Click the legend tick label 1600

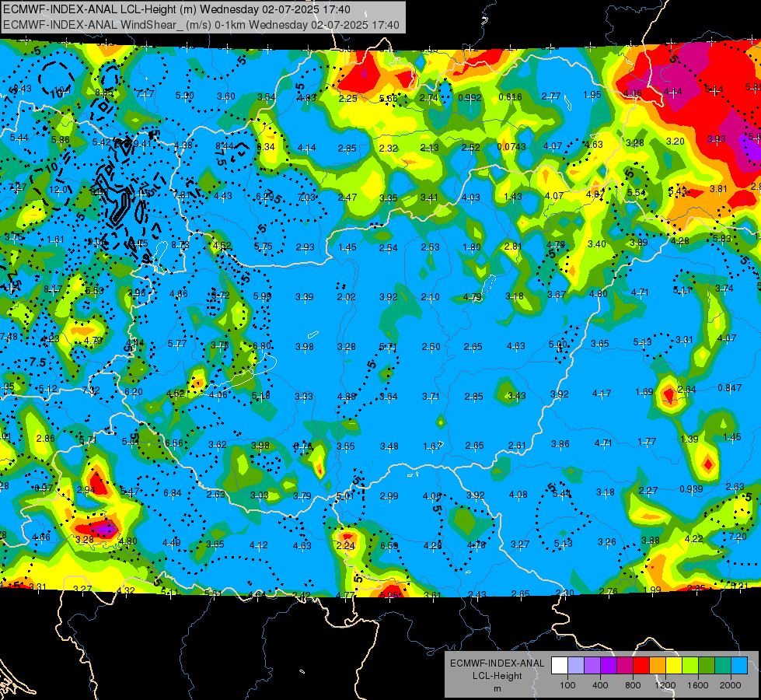click(x=697, y=685)
